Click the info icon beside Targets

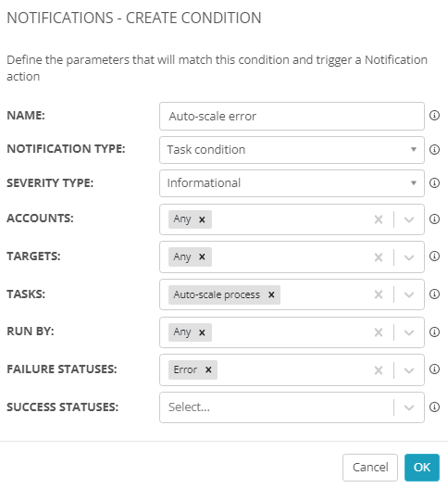[434, 257]
